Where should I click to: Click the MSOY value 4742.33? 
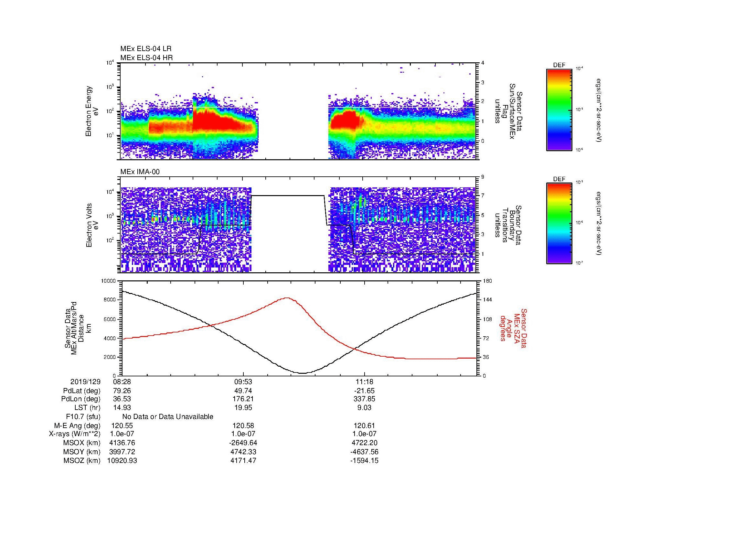tap(243, 452)
